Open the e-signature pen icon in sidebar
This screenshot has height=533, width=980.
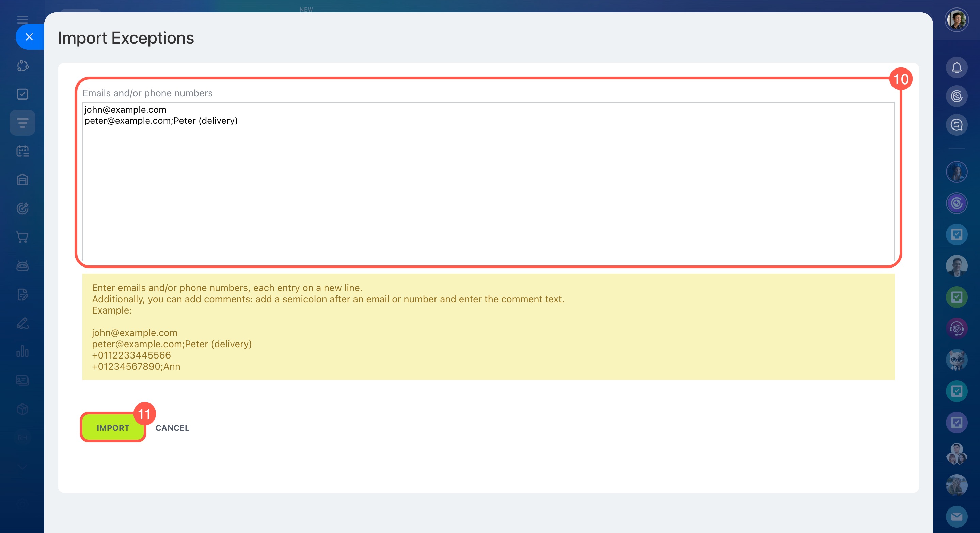pyautogui.click(x=22, y=323)
